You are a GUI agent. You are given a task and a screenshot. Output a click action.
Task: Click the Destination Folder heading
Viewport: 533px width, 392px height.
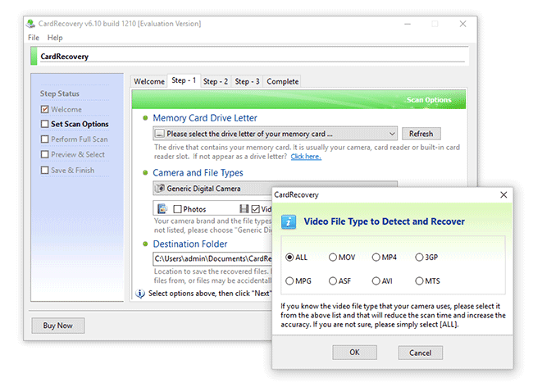tap(190, 244)
